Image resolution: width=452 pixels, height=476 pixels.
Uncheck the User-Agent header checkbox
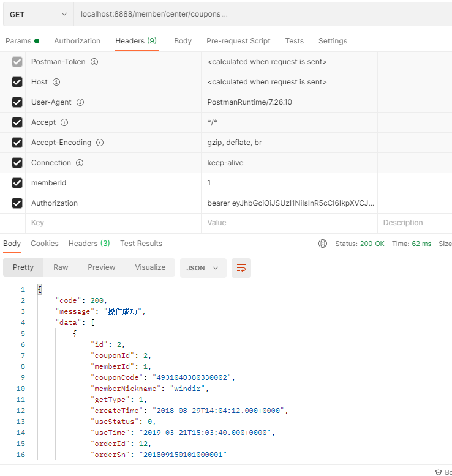pyautogui.click(x=17, y=102)
